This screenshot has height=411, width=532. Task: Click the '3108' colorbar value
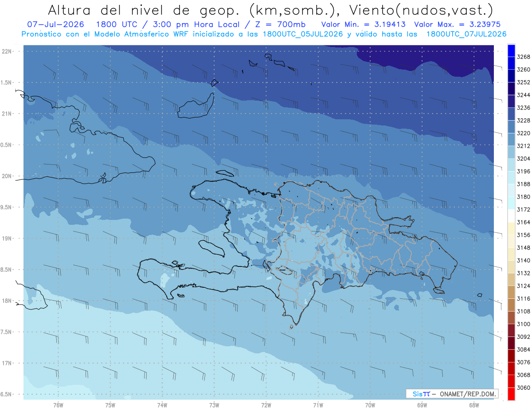pyautogui.click(x=524, y=311)
